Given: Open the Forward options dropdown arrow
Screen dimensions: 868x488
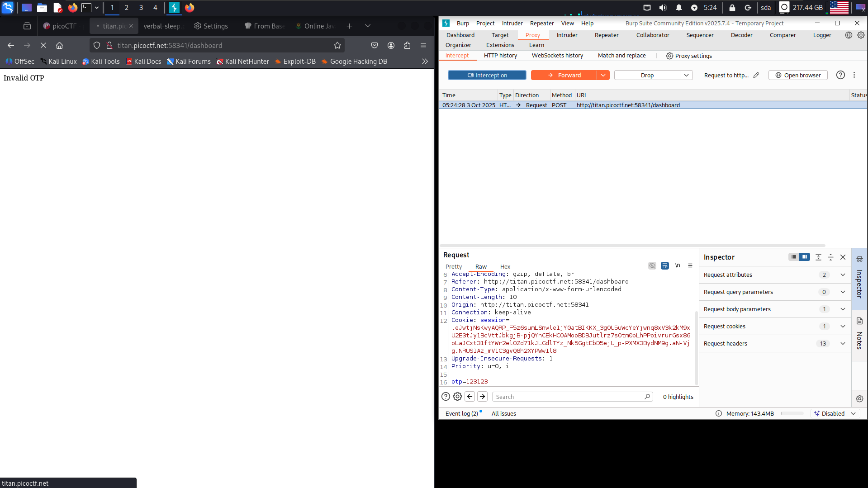Looking at the screenshot, I should coord(603,75).
